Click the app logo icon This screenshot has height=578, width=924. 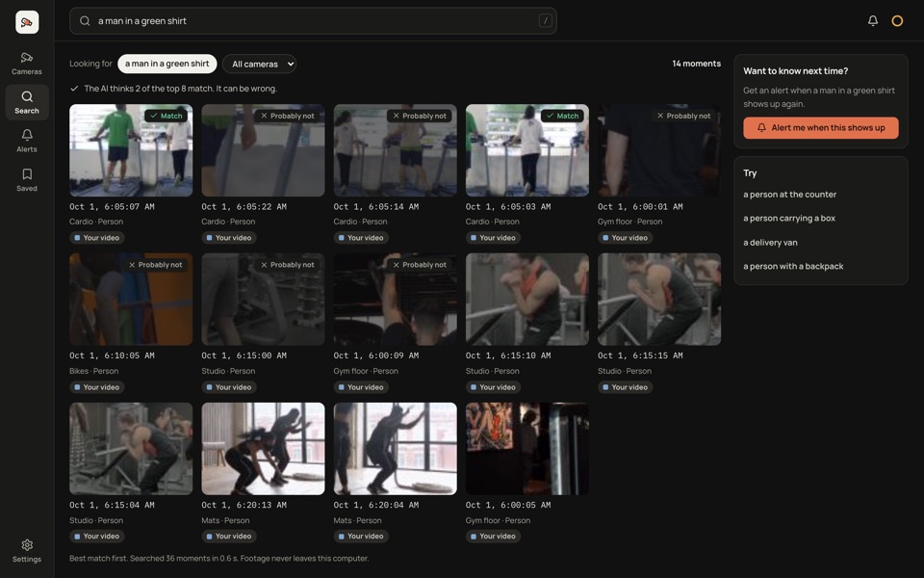tap(27, 22)
